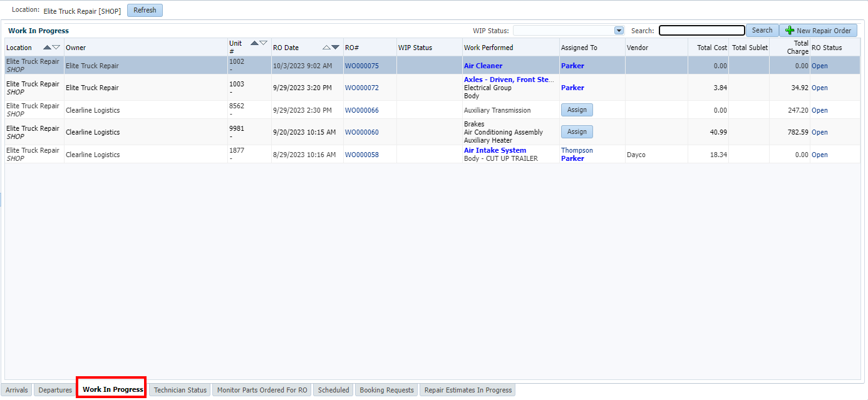This screenshot has height=400, width=868.
Task: View Repair Estimates In Progress tab
Action: 468,390
